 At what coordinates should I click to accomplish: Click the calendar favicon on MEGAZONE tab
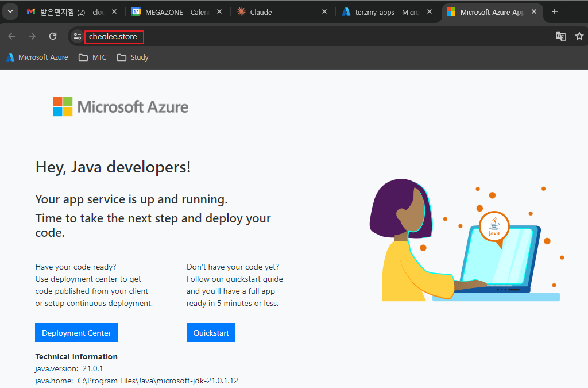coord(136,12)
